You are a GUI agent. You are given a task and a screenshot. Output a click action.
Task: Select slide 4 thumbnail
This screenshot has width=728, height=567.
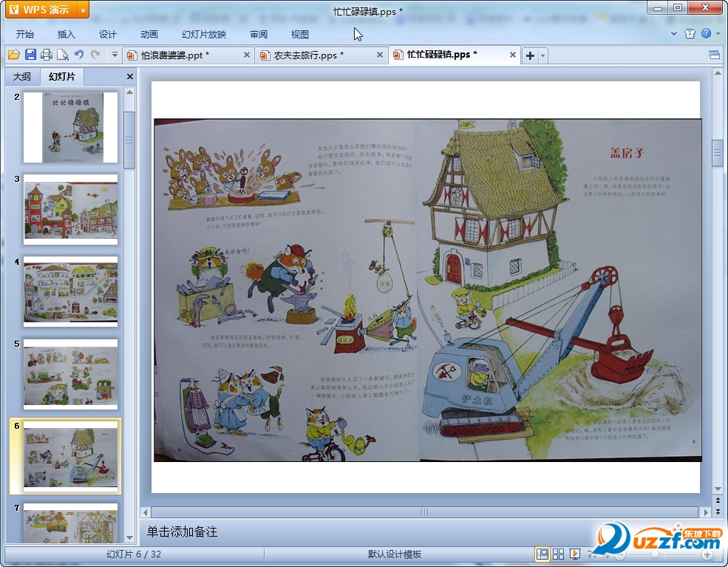click(x=70, y=291)
